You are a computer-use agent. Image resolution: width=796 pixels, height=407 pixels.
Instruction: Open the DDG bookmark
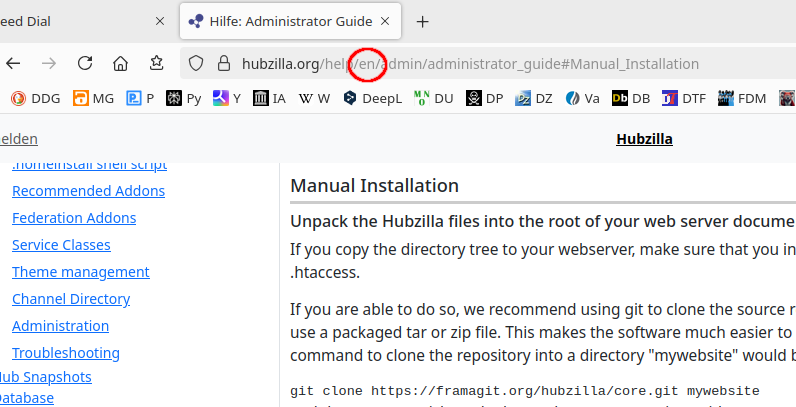point(36,98)
